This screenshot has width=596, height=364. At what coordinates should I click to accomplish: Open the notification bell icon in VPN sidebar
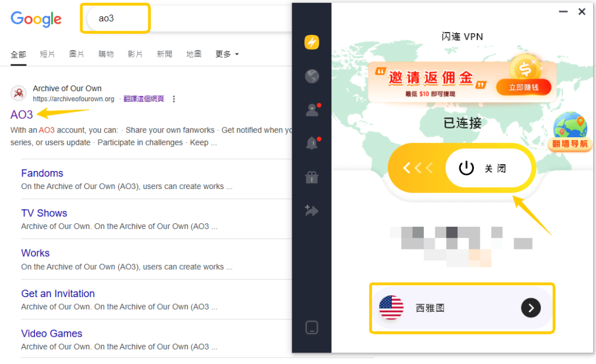pyautogui.click(x=313, y=143)
